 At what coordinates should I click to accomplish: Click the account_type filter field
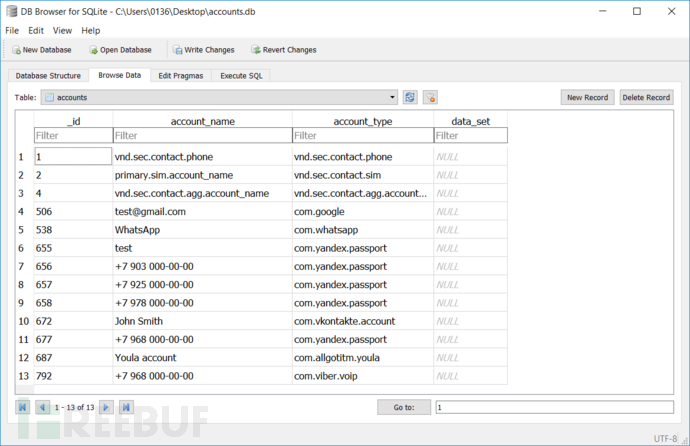click(363, 135)
